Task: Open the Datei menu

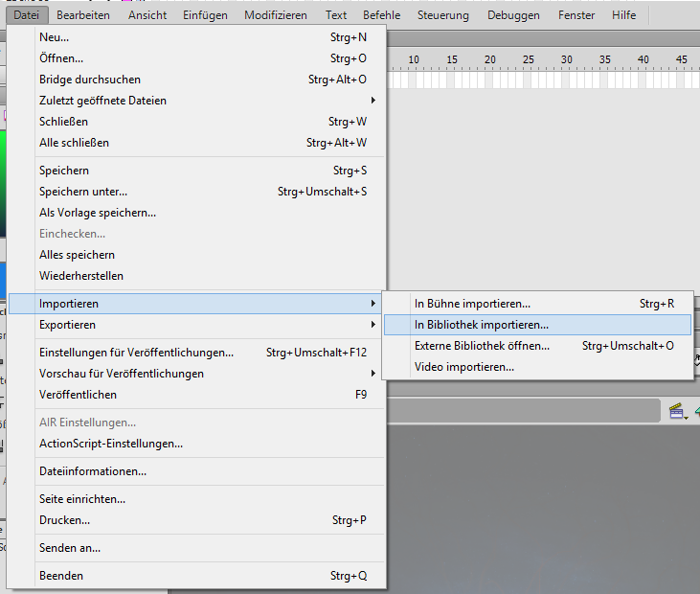Action: point(27,15)
